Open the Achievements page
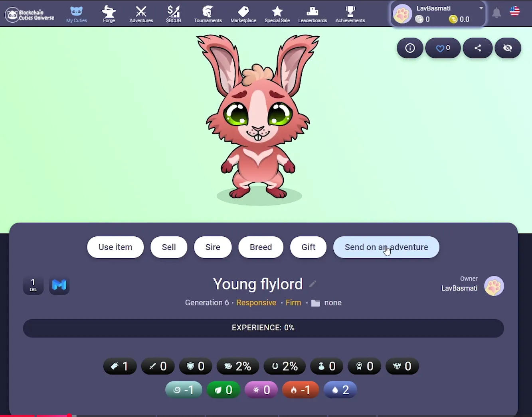The width and height of the screenshot is (532, 417). point(350,14)
